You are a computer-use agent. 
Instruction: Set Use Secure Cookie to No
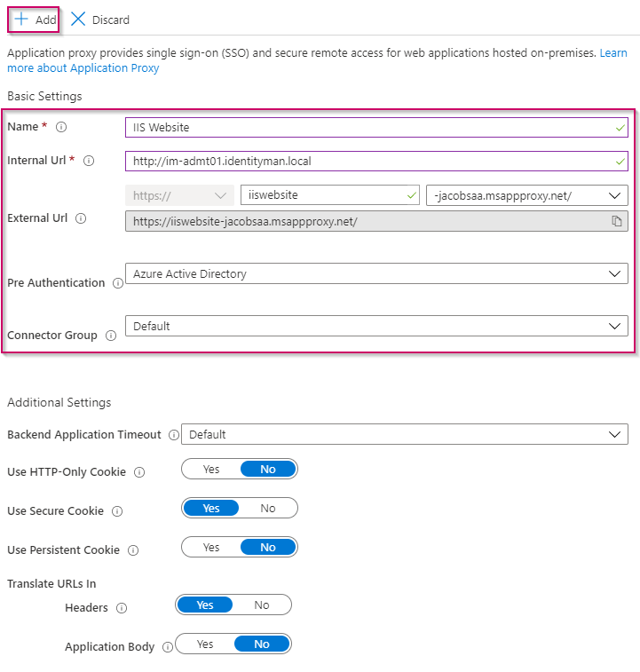pyautogui.click(x=267, y=509)
